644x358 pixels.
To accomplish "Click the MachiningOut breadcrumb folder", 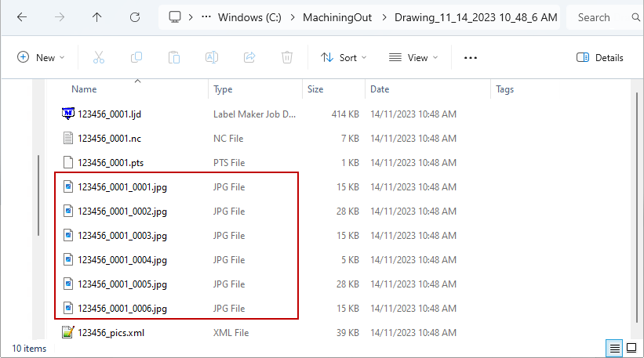I will 327,16.
